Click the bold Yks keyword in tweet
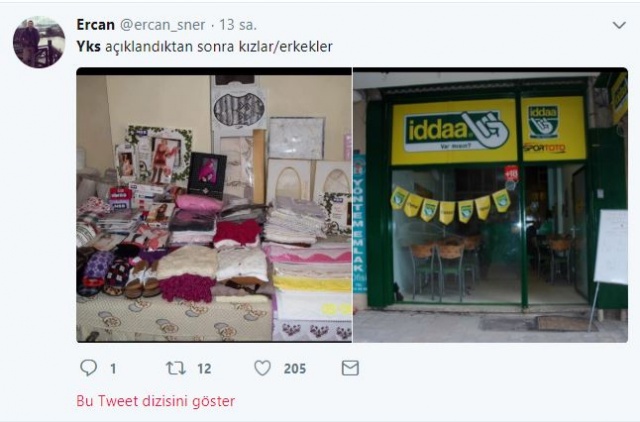Viewport: 640px width, 422px height. (89, 47)
